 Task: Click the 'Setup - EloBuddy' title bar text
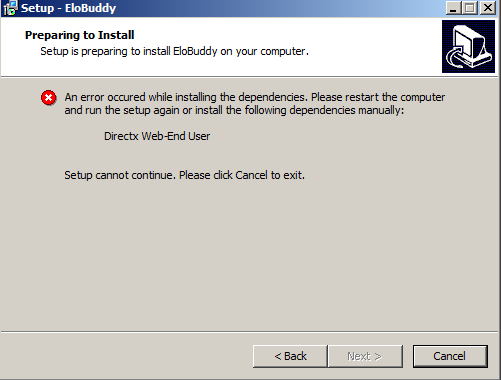(x=68, y=8)
